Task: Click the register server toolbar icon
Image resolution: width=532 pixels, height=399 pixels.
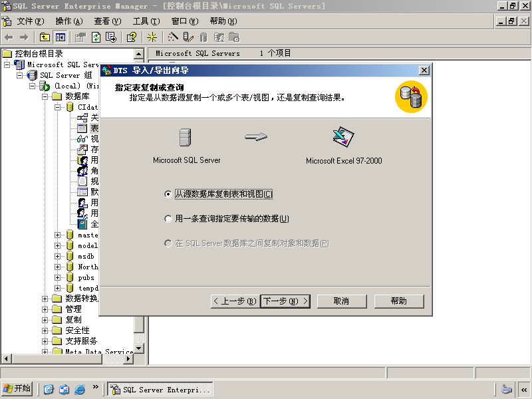Action: [x=188, y=37]
